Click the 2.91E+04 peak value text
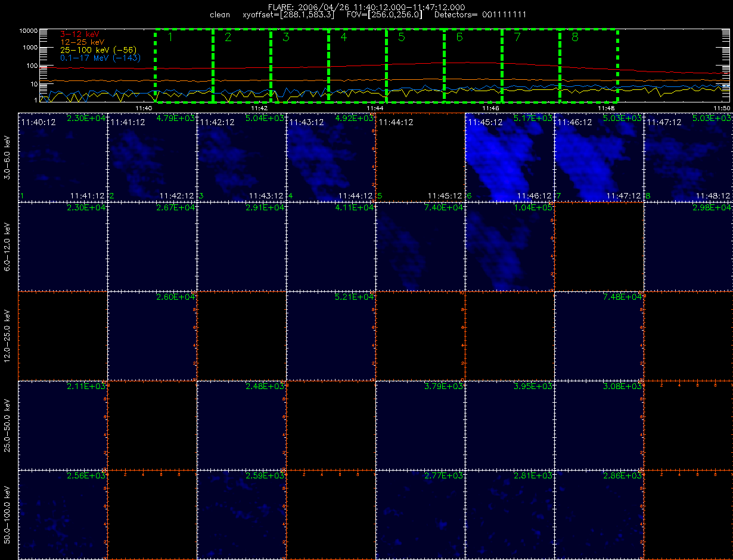 [265, 208]
